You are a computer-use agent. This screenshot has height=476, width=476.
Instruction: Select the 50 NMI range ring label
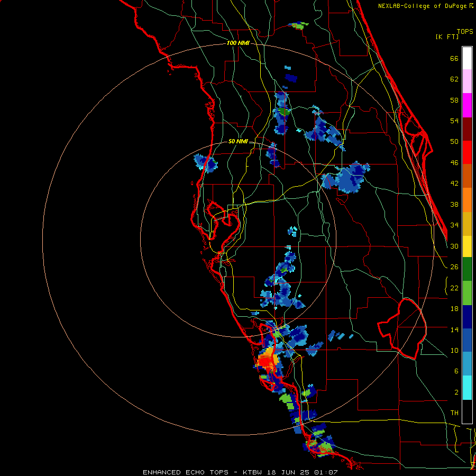[x=238, y=141]
